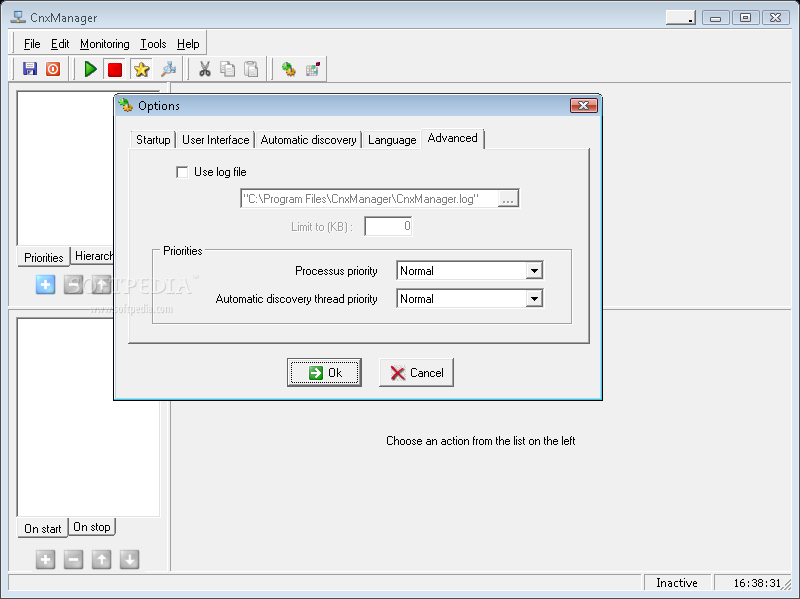Move action down with the down arrow icon
The image size is (800, 599).
(130, 559)
